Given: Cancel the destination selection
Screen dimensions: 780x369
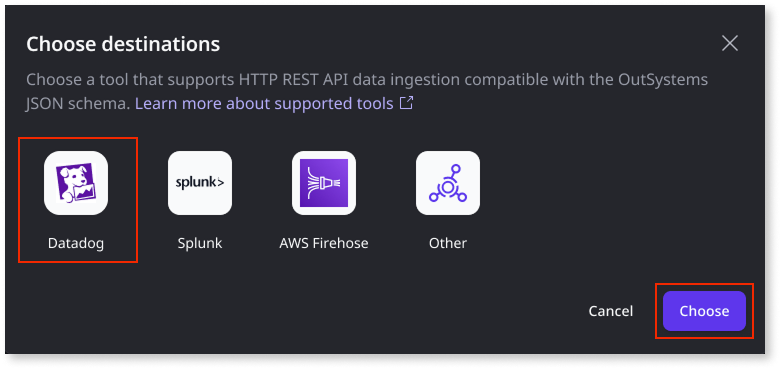Looking at the screenshot, I should coord(610,311).
